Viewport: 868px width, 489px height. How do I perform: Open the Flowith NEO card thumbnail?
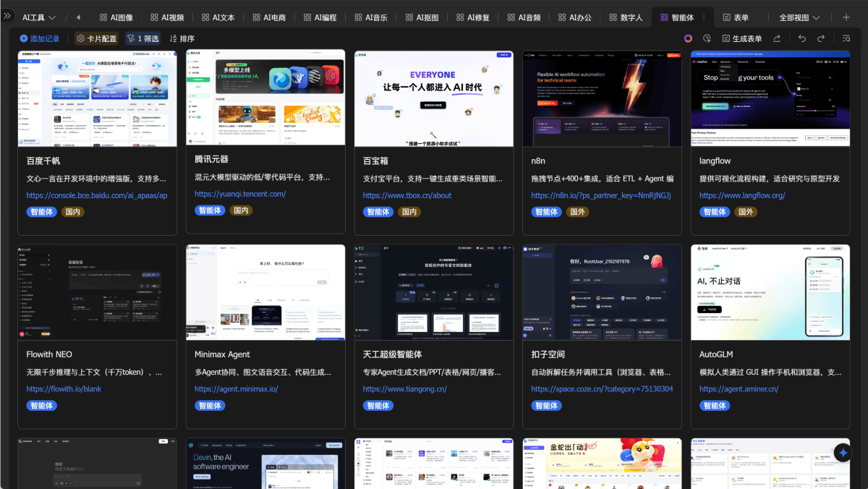click(98, 292)
